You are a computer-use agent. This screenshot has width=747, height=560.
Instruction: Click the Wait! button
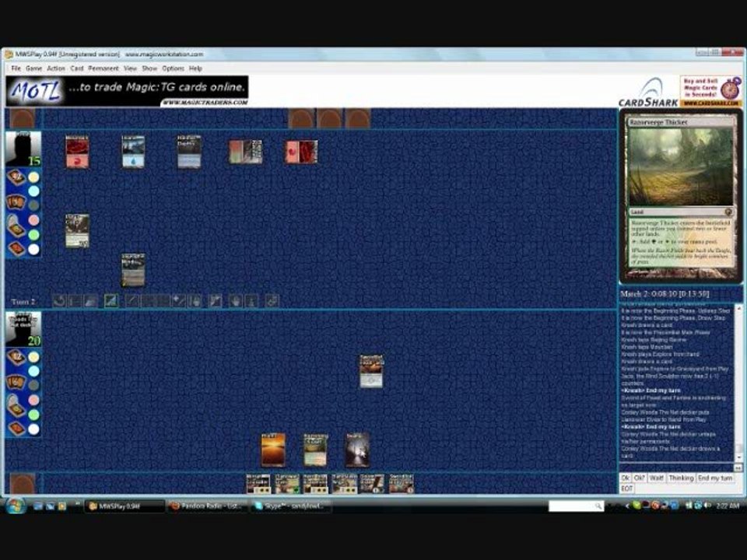coord(657,478)
